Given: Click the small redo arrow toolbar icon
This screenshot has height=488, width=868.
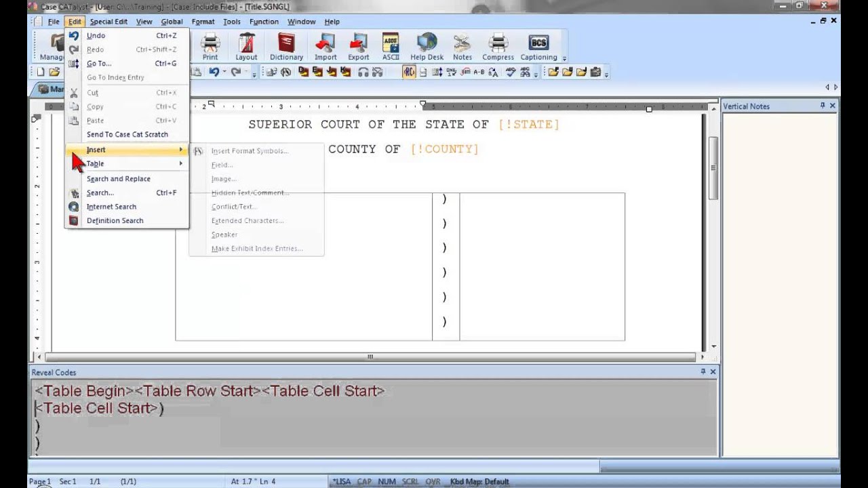Looking at the screenshot, I should click(235, 72).
